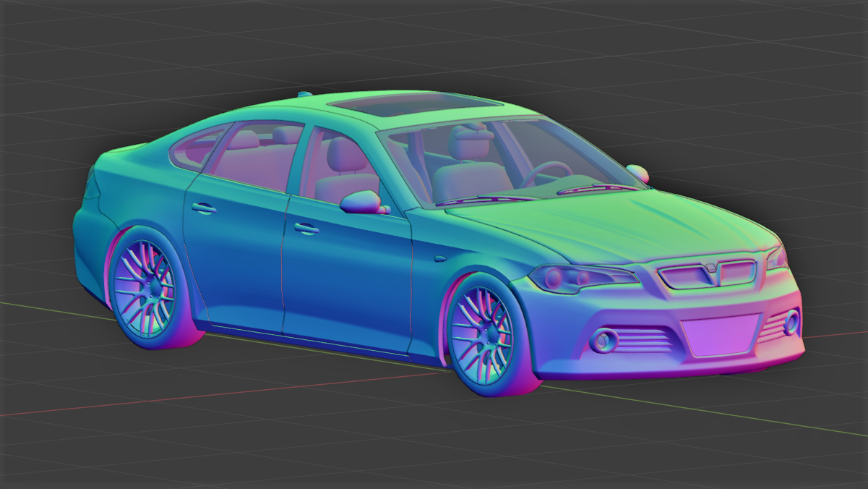868x489 pixels.
Task: Click the fender side marker light
Action: click(x=441, y=258)
